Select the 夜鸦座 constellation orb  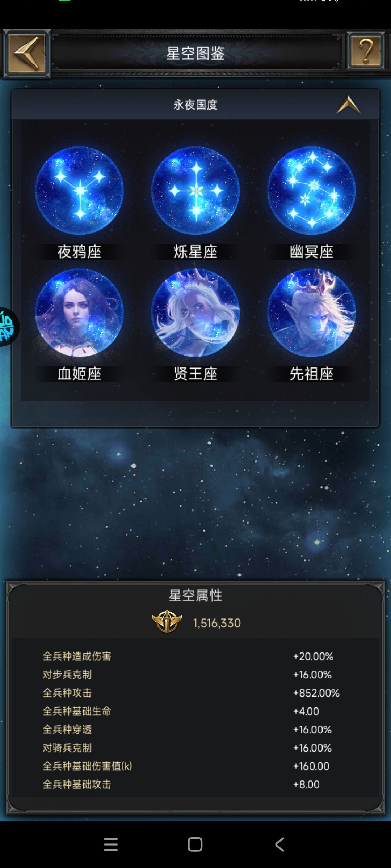[79, 190]
